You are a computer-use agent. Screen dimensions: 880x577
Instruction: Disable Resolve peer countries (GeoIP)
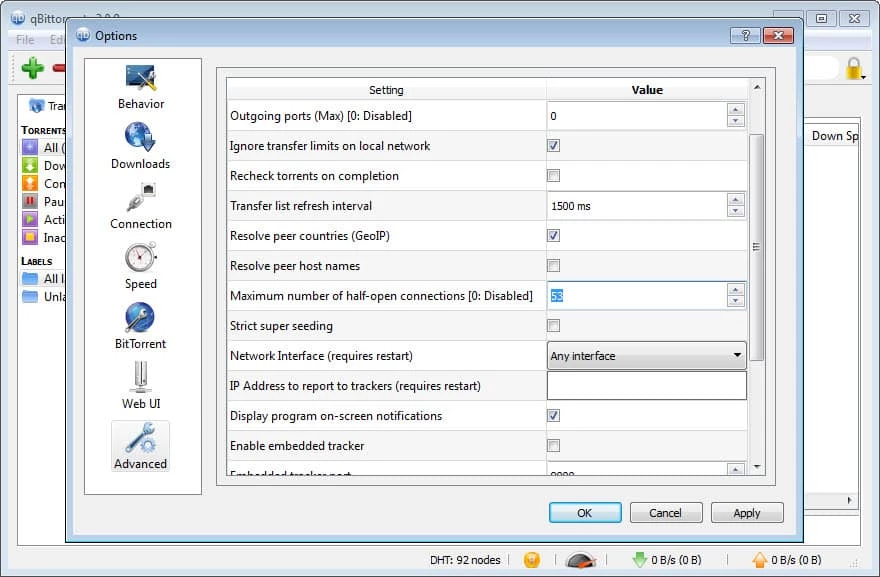coord(553,236)
